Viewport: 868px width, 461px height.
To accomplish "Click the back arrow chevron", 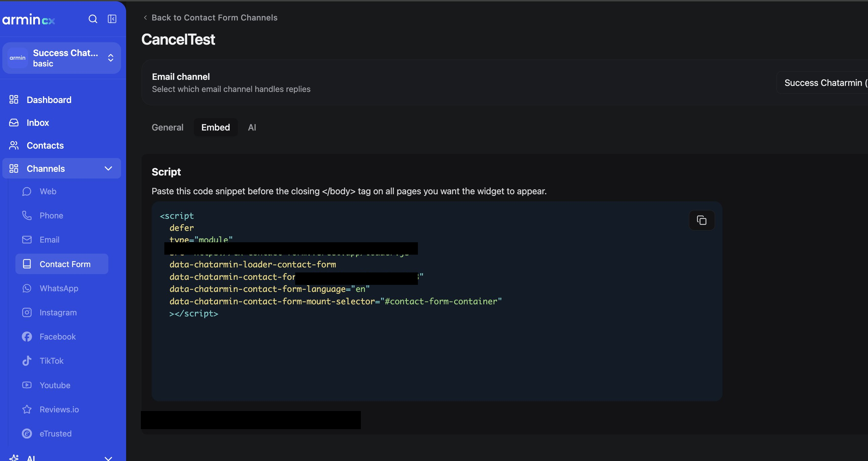I will pyautogui.click(x=145, y=17).
